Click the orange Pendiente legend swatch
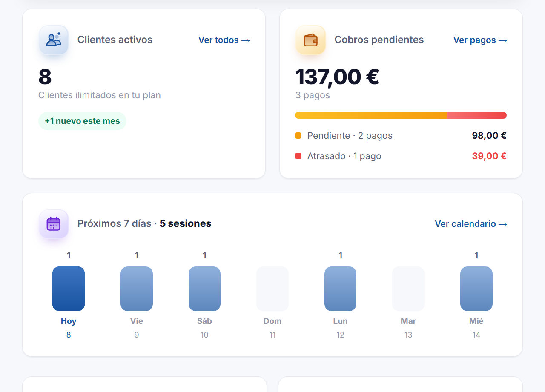 pyautogui.click(x=298, y=135)
